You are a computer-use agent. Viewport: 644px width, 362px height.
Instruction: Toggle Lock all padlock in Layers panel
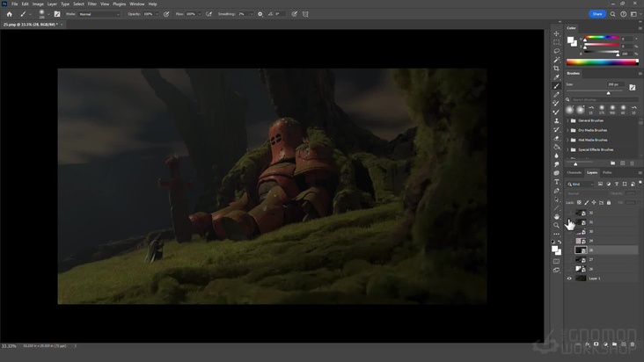pos(609,202)
